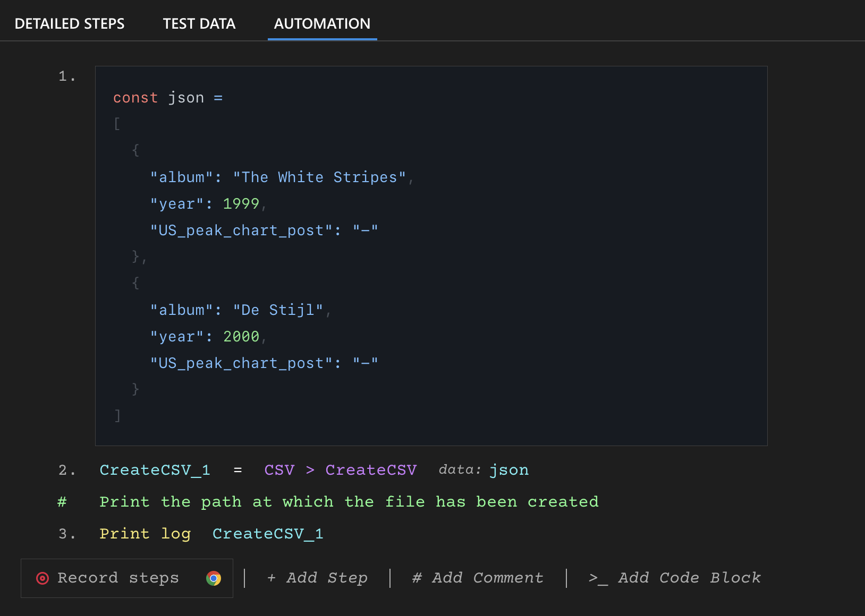Select CreateCSV_1 reference in step 3
The height and width of the screenshot is (616, 865).
(268, 534)
